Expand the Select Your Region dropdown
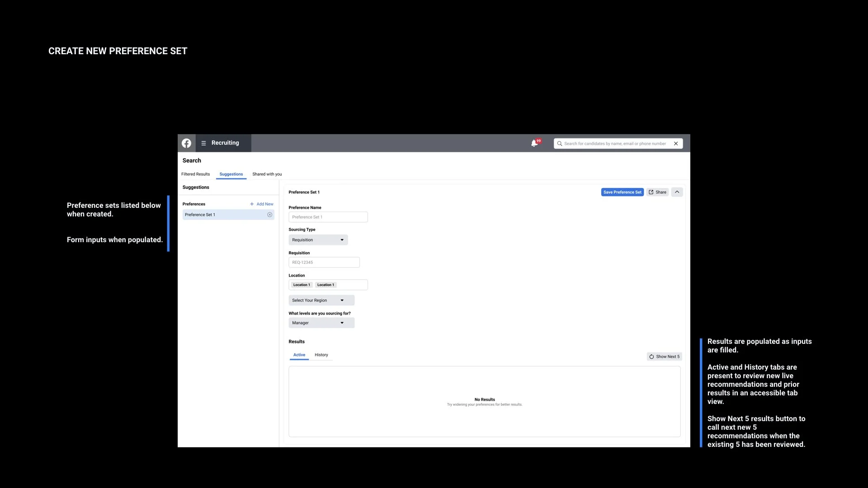This screenshot has height=488, width=868. [x=321, y=300]
